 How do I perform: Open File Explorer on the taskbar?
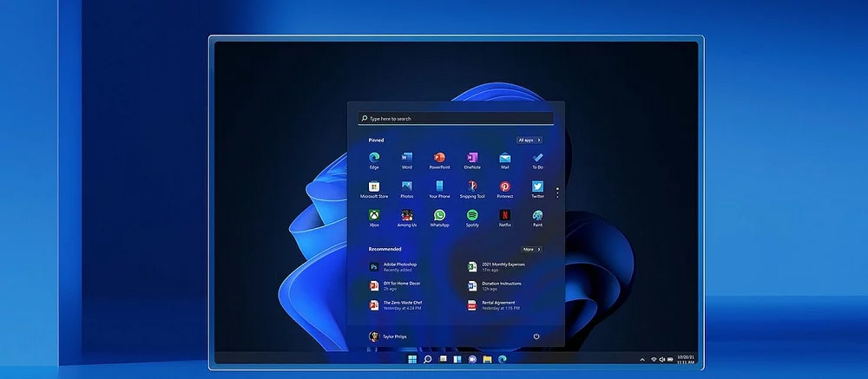click(x=487, y=359)
